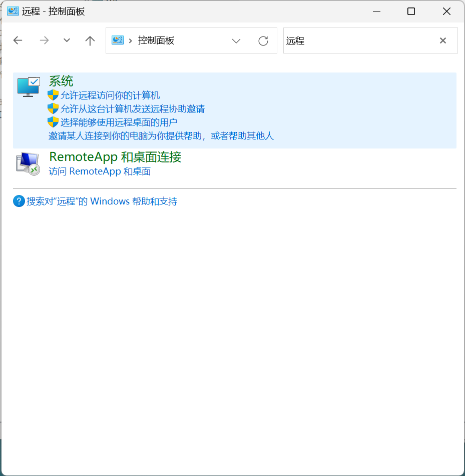Screen dimensions: 465x476
Task: Click the Control Panel icon in address bar
Action: click(x=118, y=40)
